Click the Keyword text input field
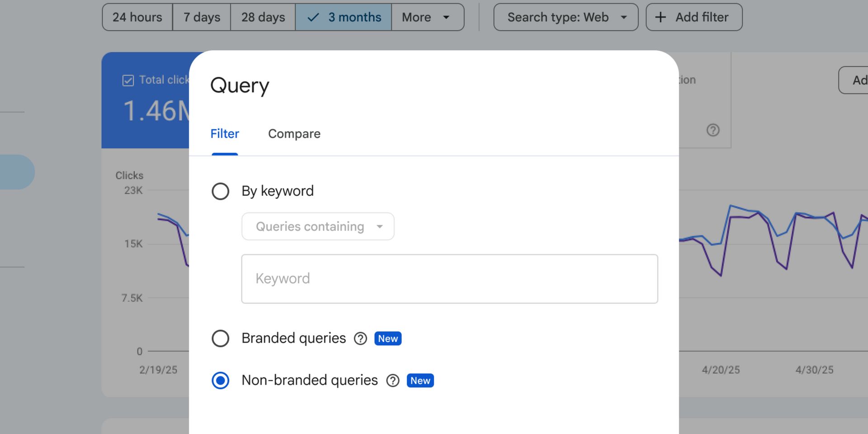 tap(449, 279)
